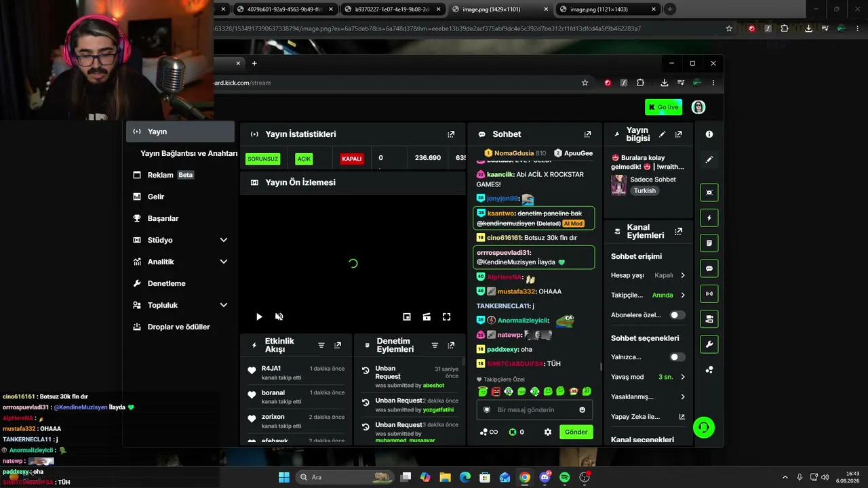Toggle the stream preview widget icon in sidebar

(709, 192)
